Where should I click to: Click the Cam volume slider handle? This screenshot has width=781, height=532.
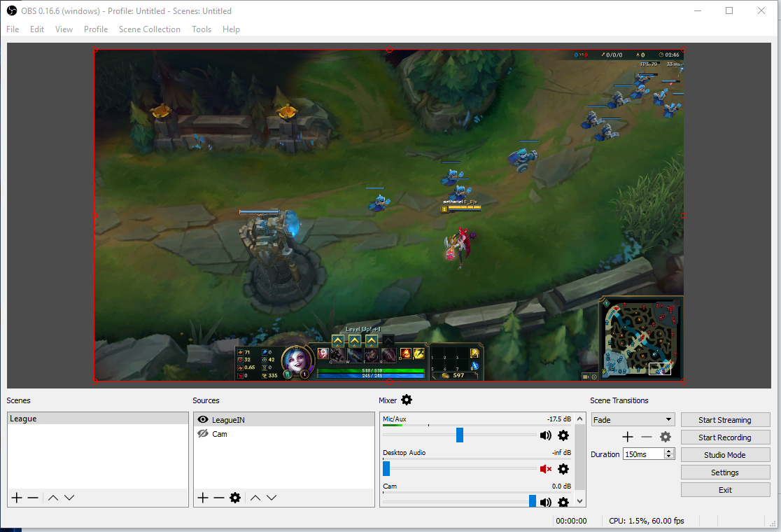533,501
